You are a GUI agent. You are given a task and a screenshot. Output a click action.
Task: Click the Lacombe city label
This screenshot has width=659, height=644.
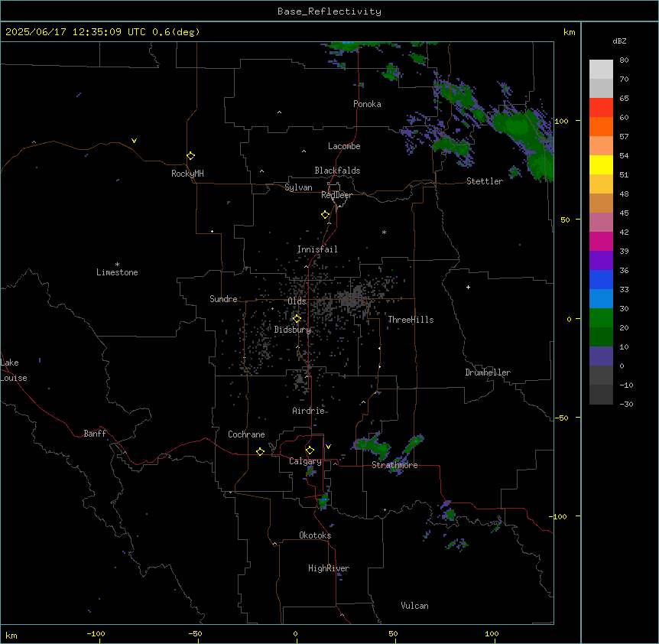(x=344, y=146)
